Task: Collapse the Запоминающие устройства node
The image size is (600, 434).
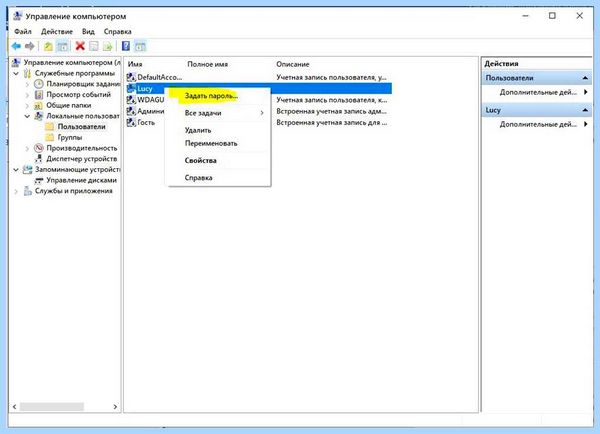Action: pos(16,170)
